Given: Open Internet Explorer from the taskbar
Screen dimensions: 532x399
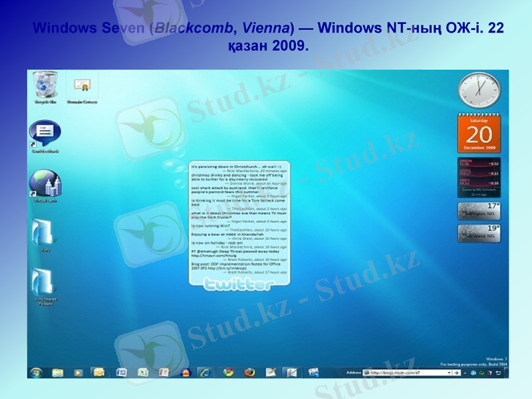Looking at the screenshot, I should click(x=206, y=372).
